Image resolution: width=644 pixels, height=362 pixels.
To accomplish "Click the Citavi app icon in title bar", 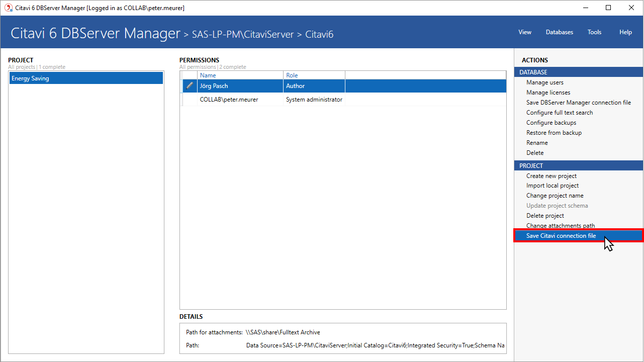I will coord(9,8).
